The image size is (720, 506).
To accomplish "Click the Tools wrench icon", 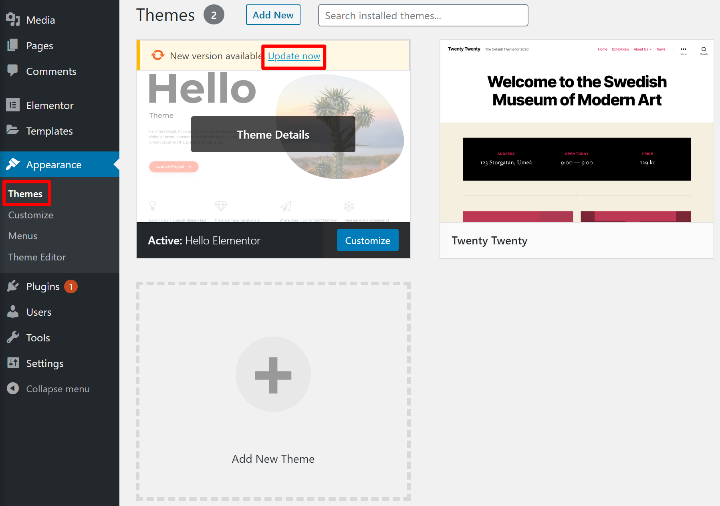I will [13, 338].
